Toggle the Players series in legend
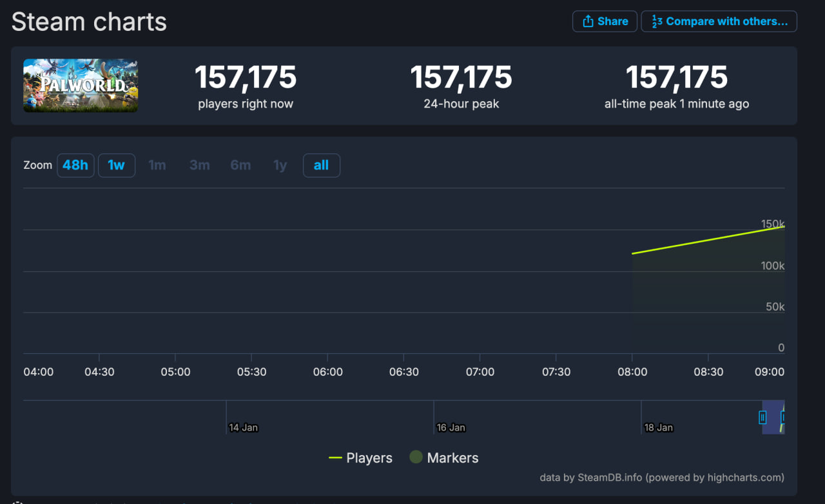 tap(360, 458)
